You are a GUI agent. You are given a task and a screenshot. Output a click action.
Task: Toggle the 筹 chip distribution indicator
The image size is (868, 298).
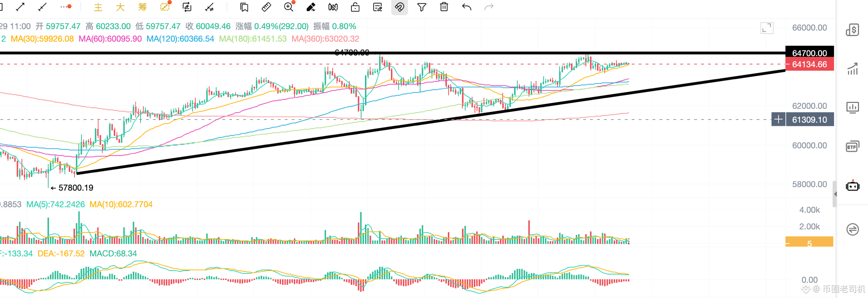[143, 7]
